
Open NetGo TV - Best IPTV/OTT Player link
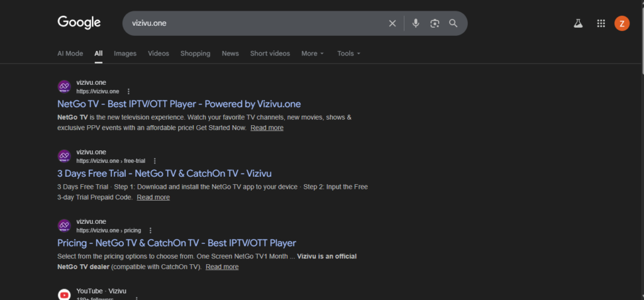[179, 104]
